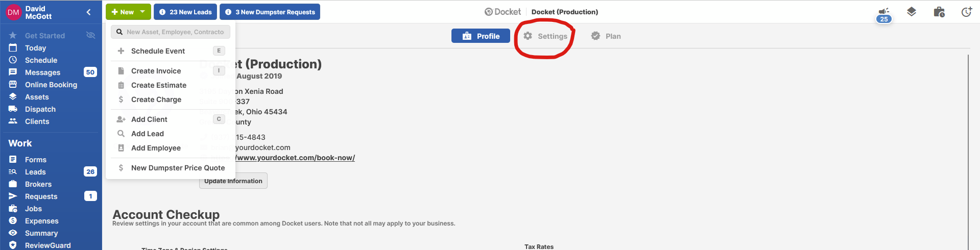Click the stacked layers icon in top bar

(912, 12)
